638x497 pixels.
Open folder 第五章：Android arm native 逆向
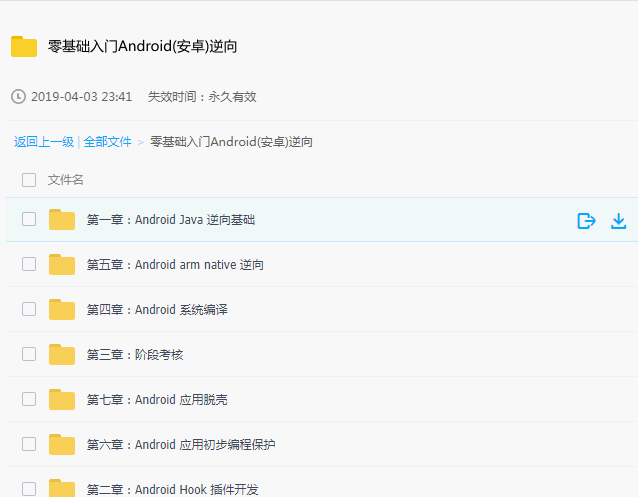tap(175, 265)
